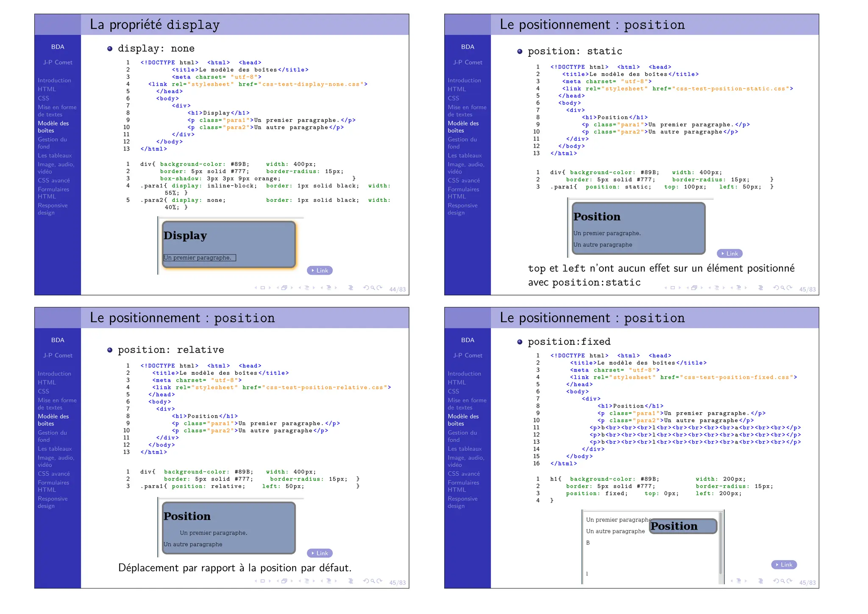The width and height of the screenshot is (868, 614).
Task: Click the slide icon in the display slide's navigation bar
Action: (262, 288)
